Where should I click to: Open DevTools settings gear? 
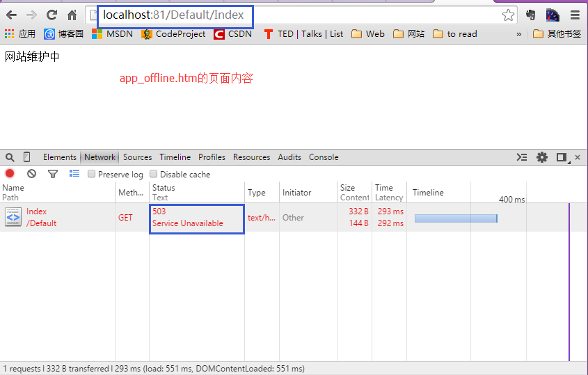coord(542,157)
